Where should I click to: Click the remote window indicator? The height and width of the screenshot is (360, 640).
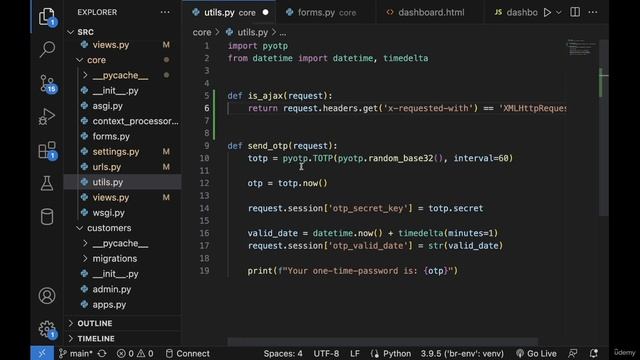(42, 353)
